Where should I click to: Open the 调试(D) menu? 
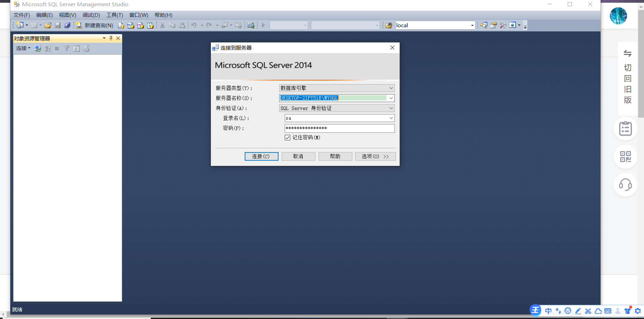(x=91, y=15)
